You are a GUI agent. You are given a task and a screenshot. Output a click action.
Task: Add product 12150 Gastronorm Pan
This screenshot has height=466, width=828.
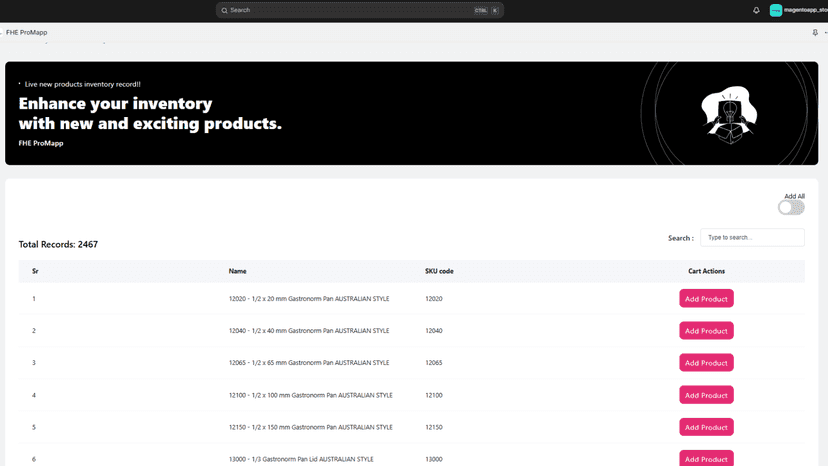[x=706, y=427]
